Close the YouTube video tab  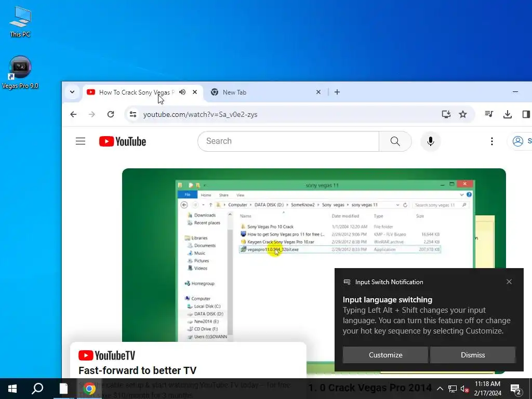tap(195, 92)
